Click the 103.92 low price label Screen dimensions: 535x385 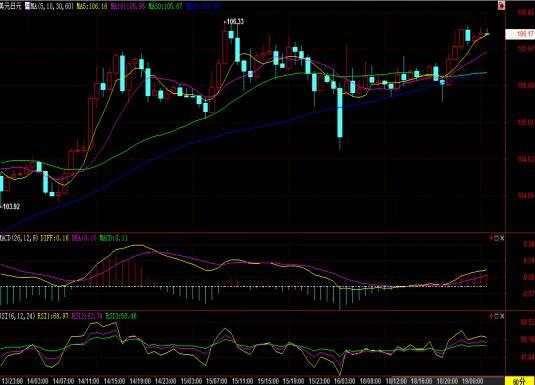pos(10,206)
